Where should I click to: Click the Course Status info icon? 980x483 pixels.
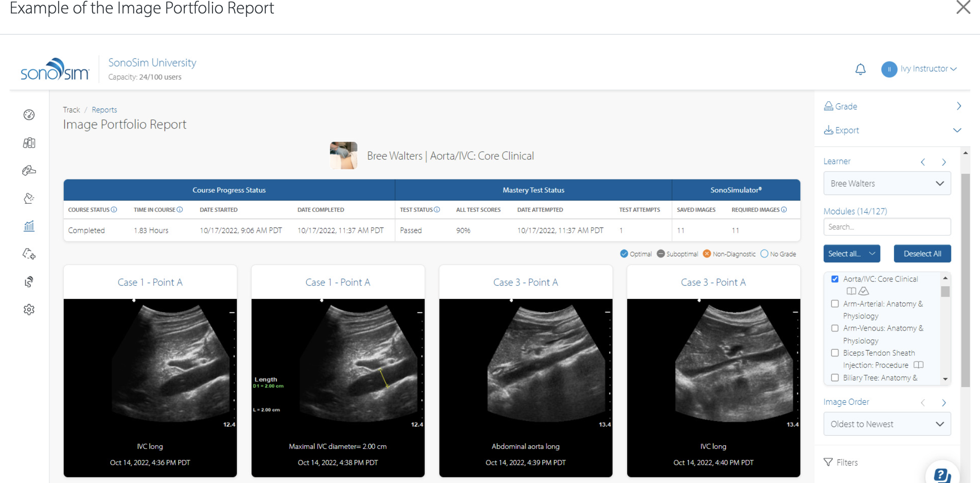[114, 210]
